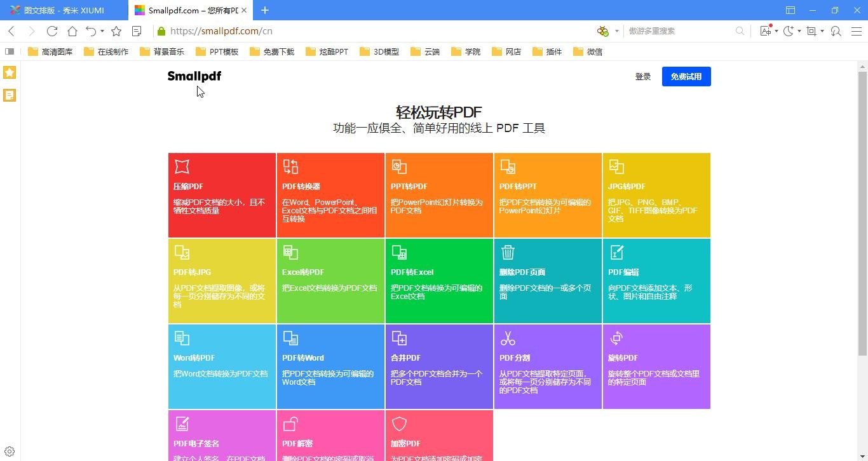Click the yellow star favorites sidebar icon
868x461 pixels.
(10, 72)
